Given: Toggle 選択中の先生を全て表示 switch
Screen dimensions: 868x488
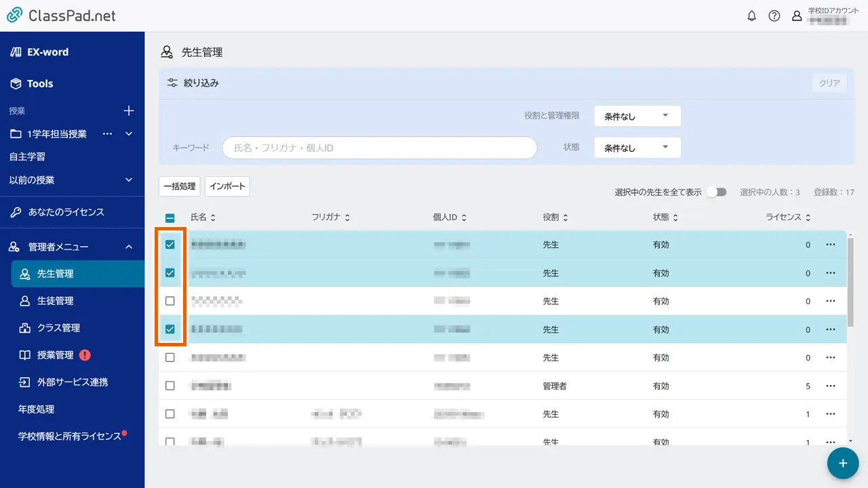Looking at the screenshot, I should click(x=717, y=192).
